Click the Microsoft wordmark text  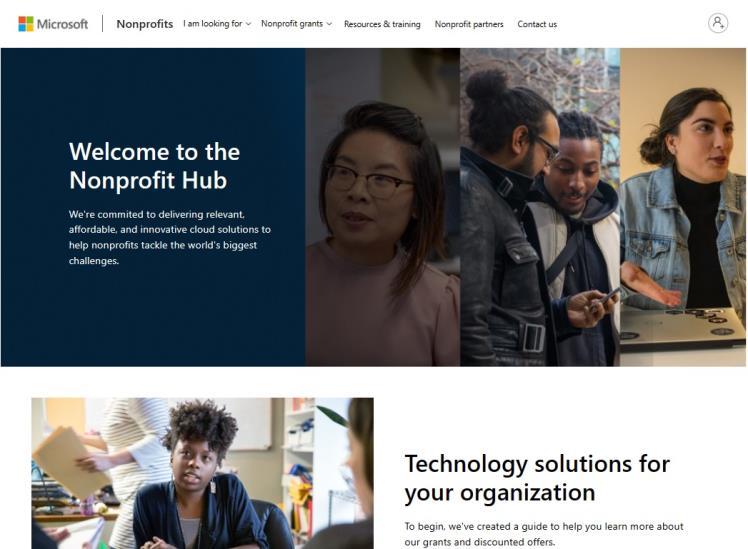tap(62, 24)
